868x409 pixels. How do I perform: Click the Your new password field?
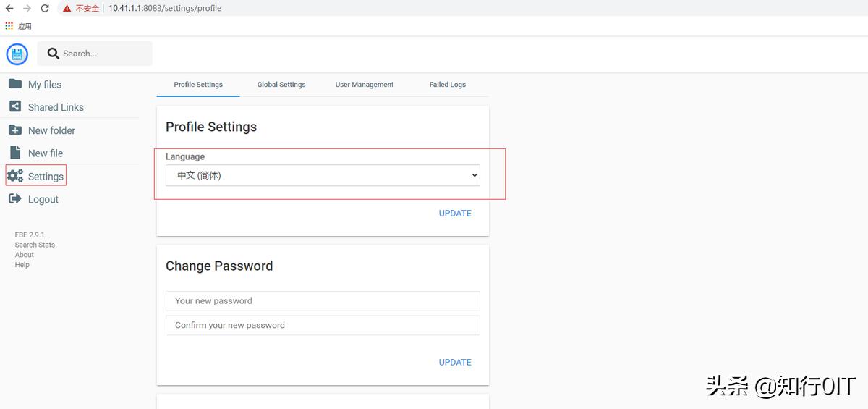pyautogui.click(x=323, y=301)
